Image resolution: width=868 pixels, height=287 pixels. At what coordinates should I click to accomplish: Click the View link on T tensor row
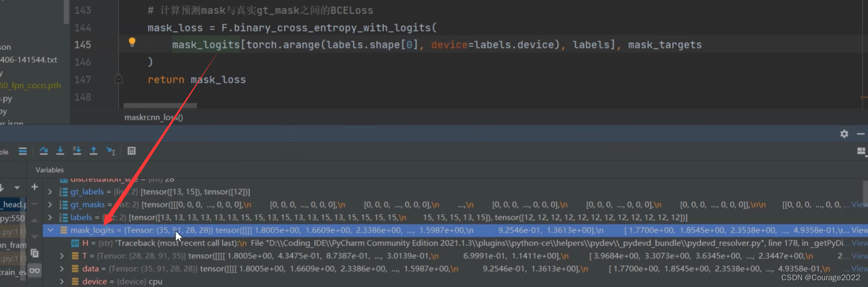[x=859, y=256]
